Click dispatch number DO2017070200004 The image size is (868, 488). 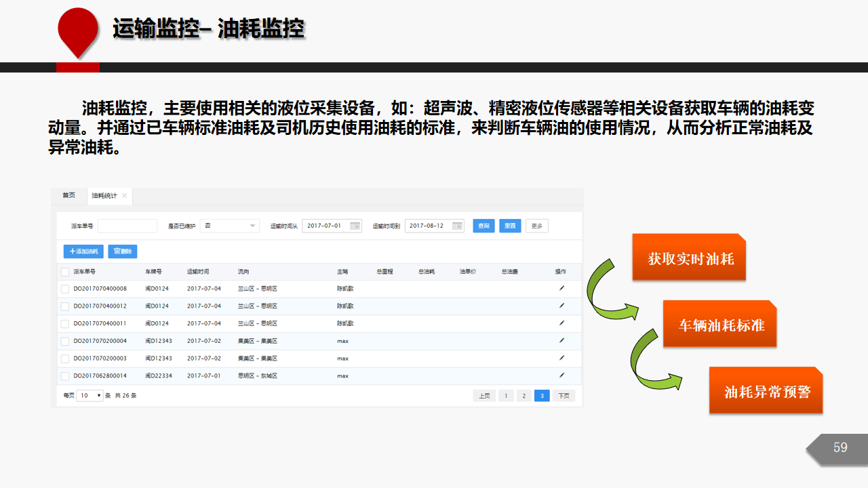click(100, 341)
